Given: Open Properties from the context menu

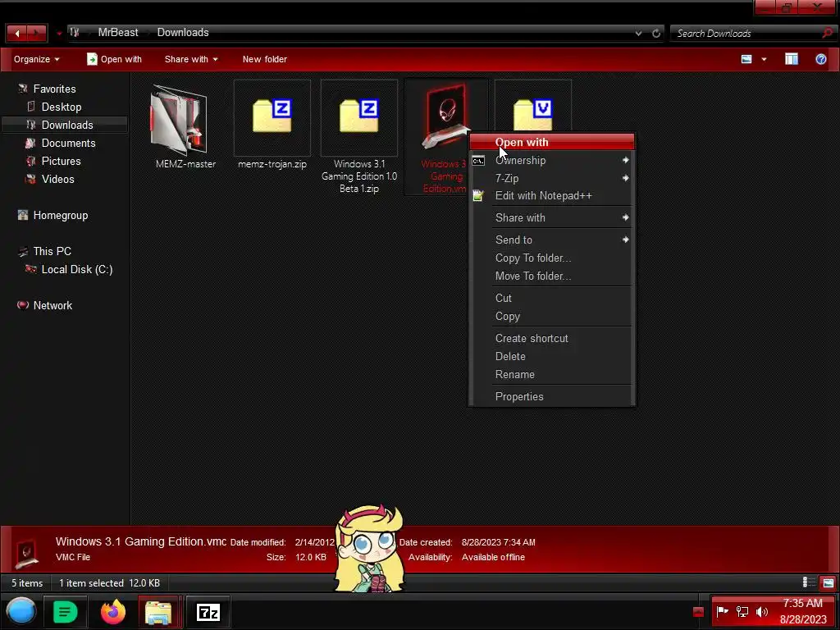Looking at the screenshot, I should [x=552, y=396].
